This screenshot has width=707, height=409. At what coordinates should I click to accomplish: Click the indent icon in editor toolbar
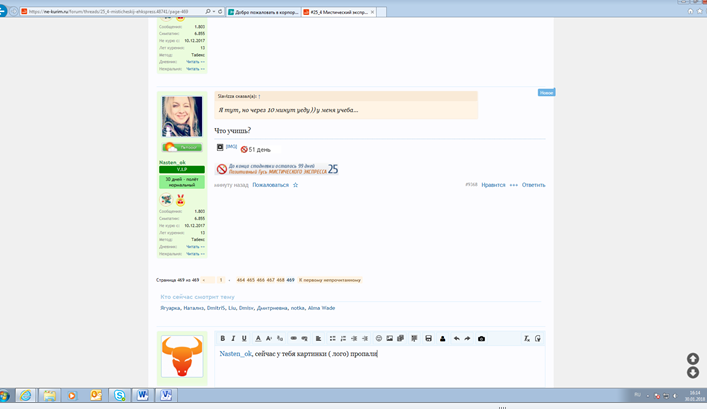[x=365, y=338]
